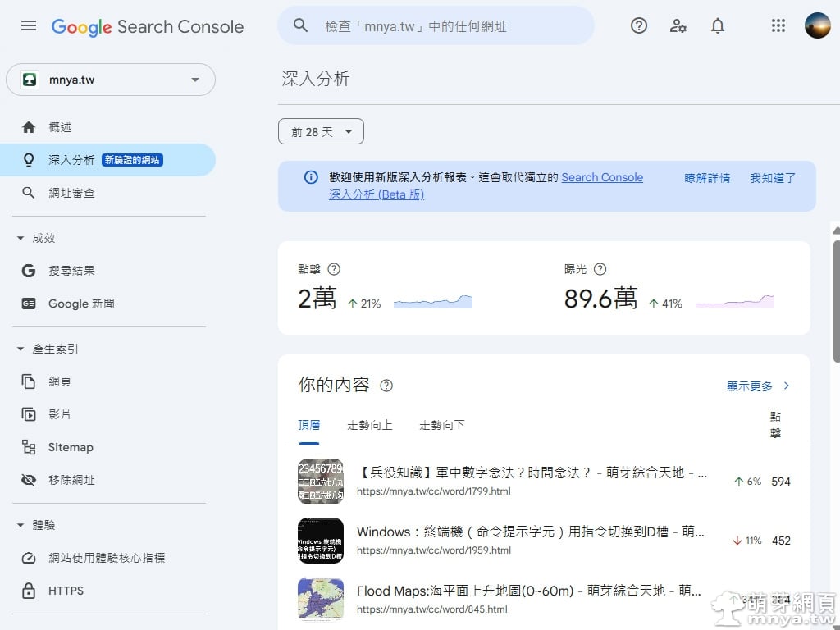Collapse the 成效 sidebar section
840x630 pixels.
tap(21, 238)
